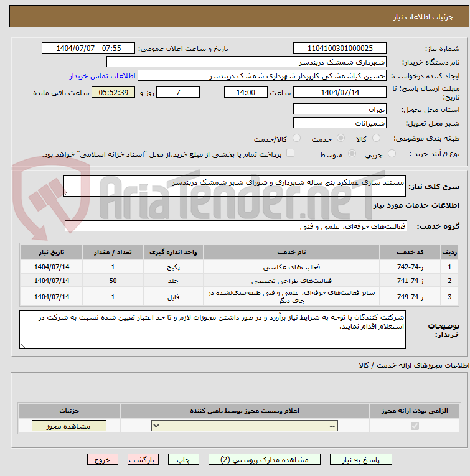Screen dimensions: 470x476
Task: Click the نام دستگاه خریدار field
Action: tap(247, 62)
